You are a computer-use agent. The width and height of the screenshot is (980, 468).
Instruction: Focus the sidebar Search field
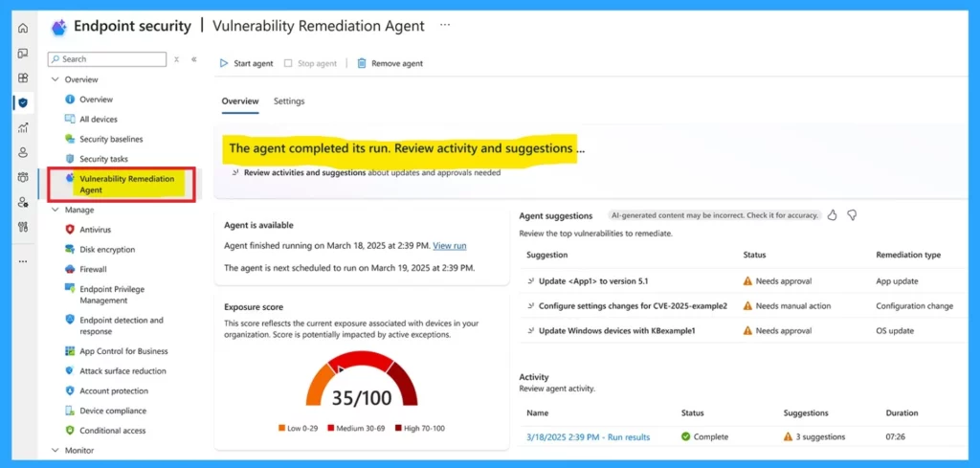[x=107, y=59]
